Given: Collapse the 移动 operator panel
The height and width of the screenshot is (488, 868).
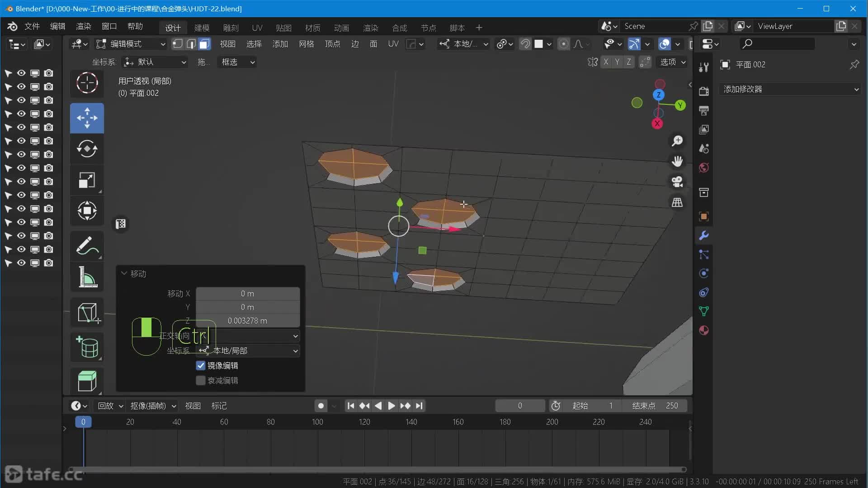Looking at the screenshot, I should [x=124, y=274].
